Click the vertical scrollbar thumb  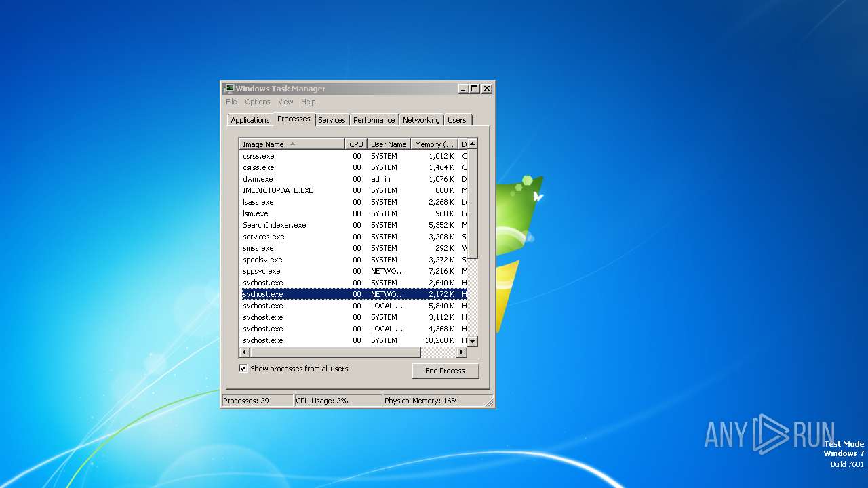click(473, 203)
